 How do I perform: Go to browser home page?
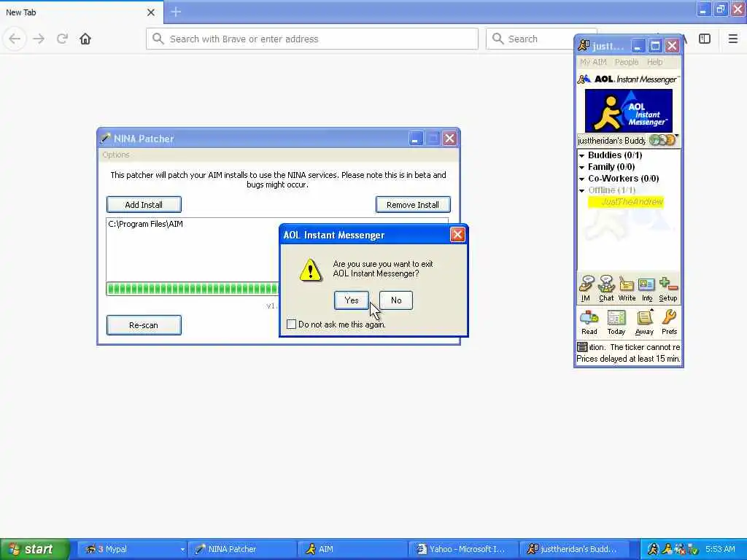pyautogui.click(x=85, y=39)
